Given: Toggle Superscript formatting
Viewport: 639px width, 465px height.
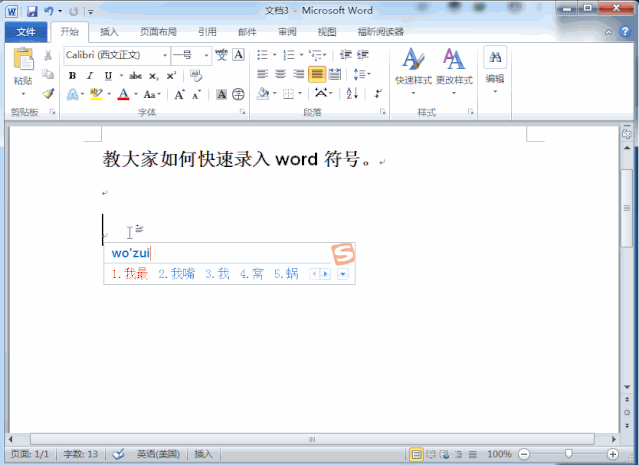Looking at the screenshot, I should pos(171,76).
